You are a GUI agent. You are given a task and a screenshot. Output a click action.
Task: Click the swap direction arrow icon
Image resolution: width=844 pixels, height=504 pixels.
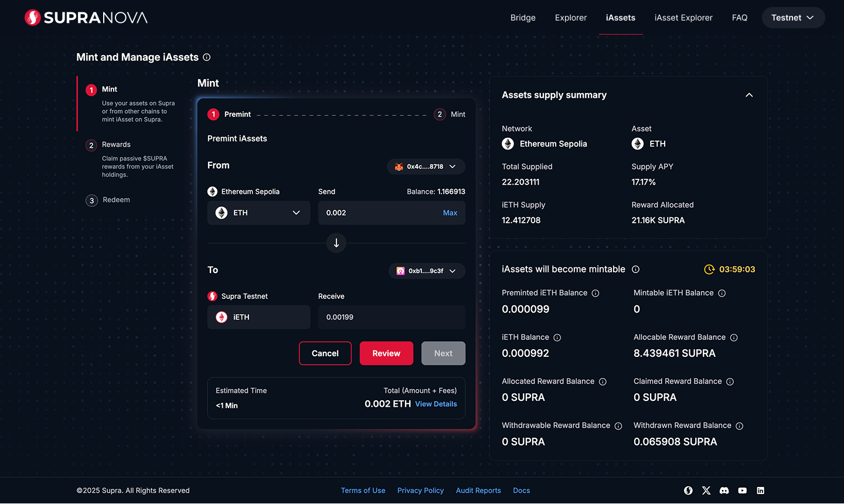[x=336, y=243]
